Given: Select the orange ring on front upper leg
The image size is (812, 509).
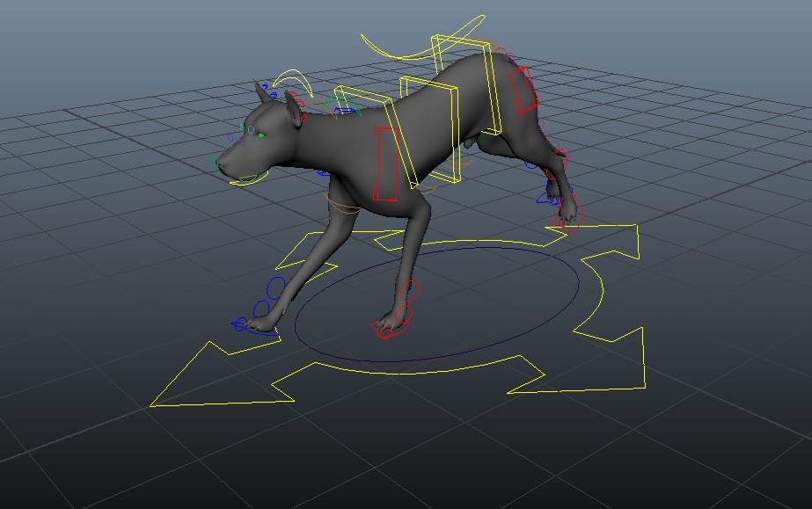Looking at the screenshot, I should point(343,205).
